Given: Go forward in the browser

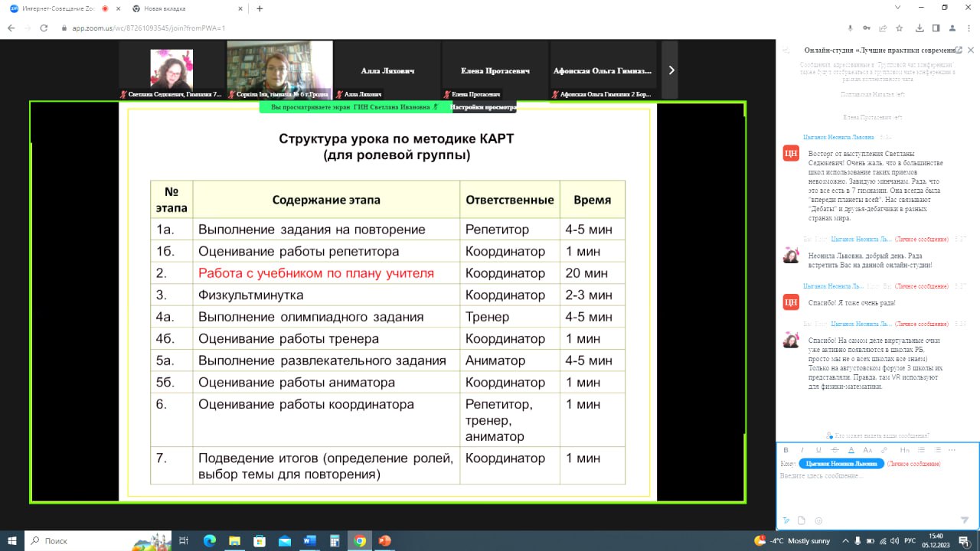Looking at the screenshot, I should 28,28.
